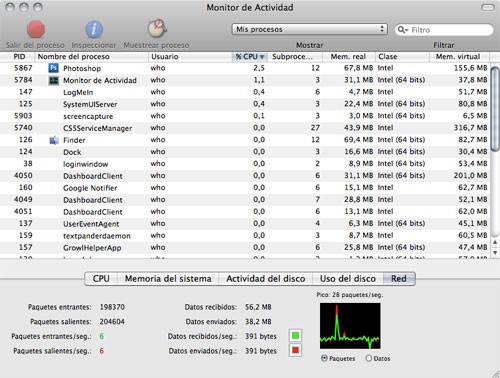The image size is (500, 378).
Task: Click CSSServiceManager's subprocess count 27
Action: click(x=315, y=128)
